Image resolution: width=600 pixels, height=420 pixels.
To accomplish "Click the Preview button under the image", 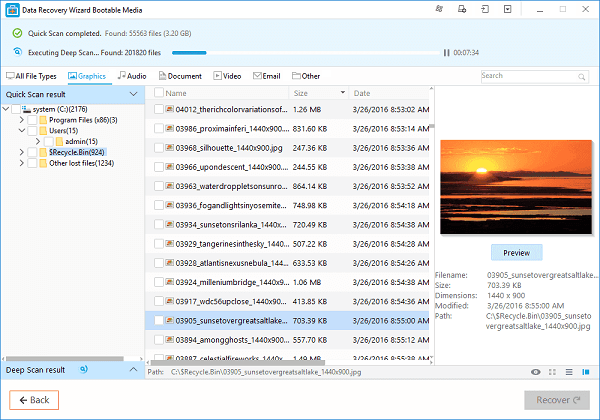I will 516,252.
